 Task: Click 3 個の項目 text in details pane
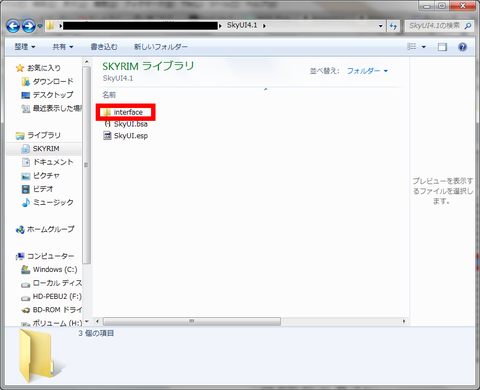click(x=96, y=333)
